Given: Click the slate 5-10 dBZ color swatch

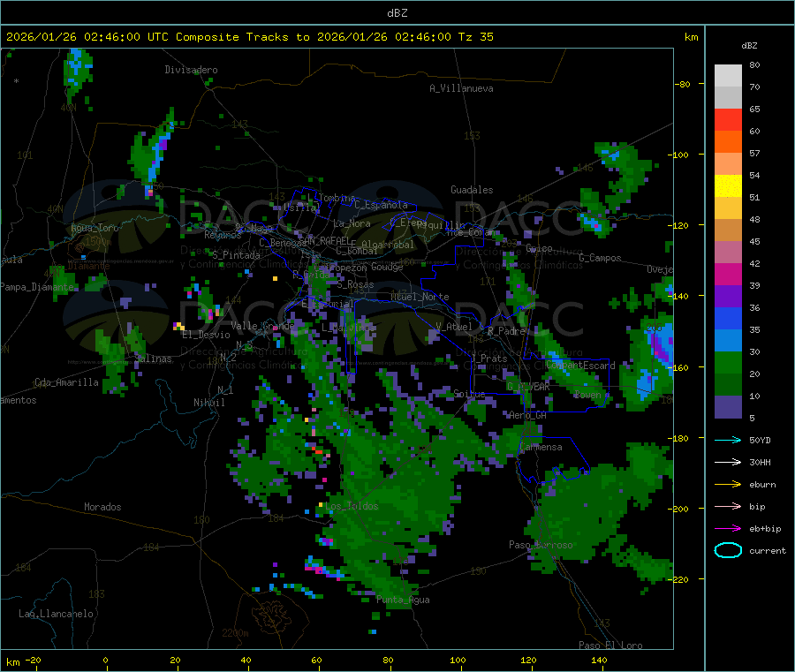Looking at the screenshot, I should click(728, 407).
